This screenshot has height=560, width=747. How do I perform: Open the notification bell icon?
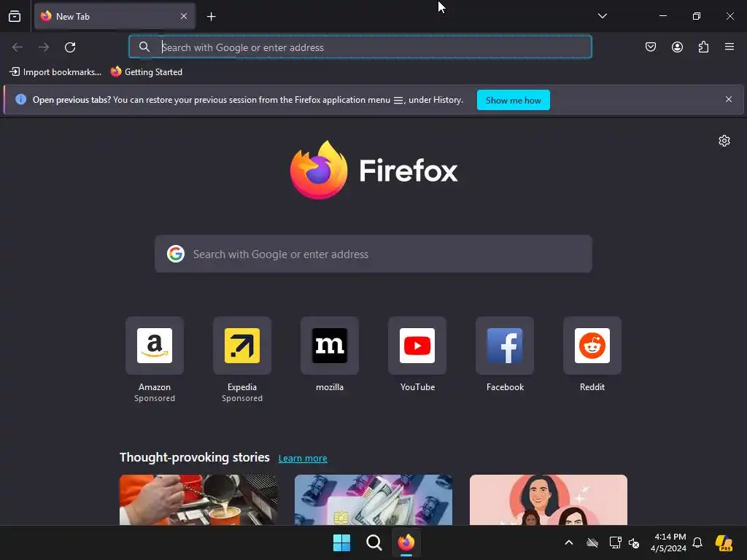(x=697, y=542)
